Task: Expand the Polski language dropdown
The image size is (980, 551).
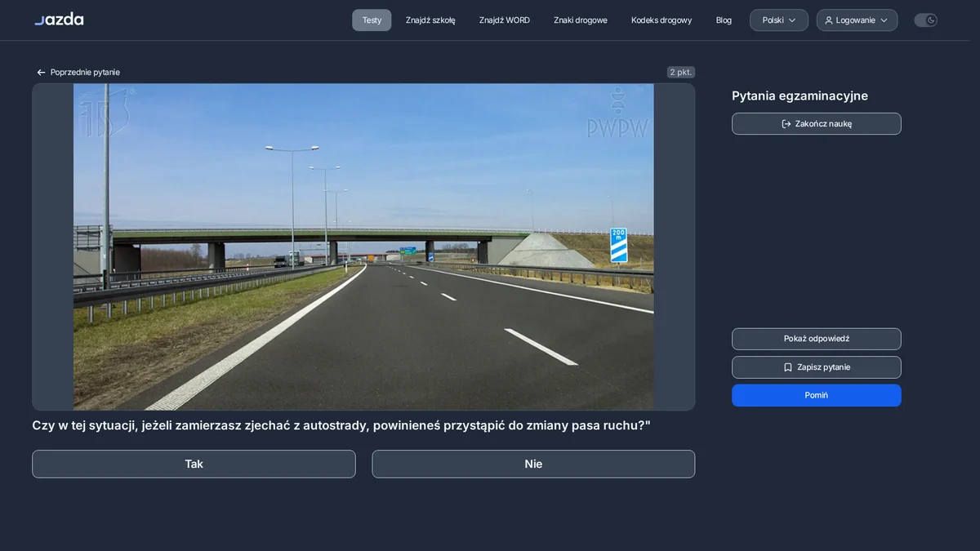Action: 779,20
